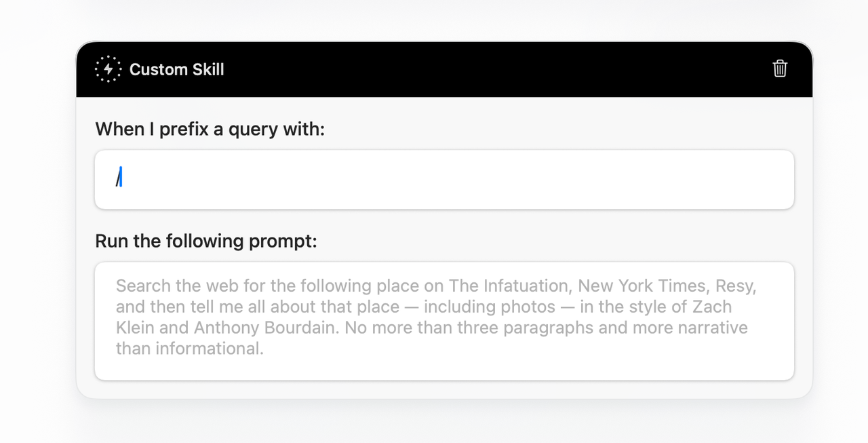Click into the prompt text area
This screenshot has width=868, height=443.
click(x=444, y=321)
